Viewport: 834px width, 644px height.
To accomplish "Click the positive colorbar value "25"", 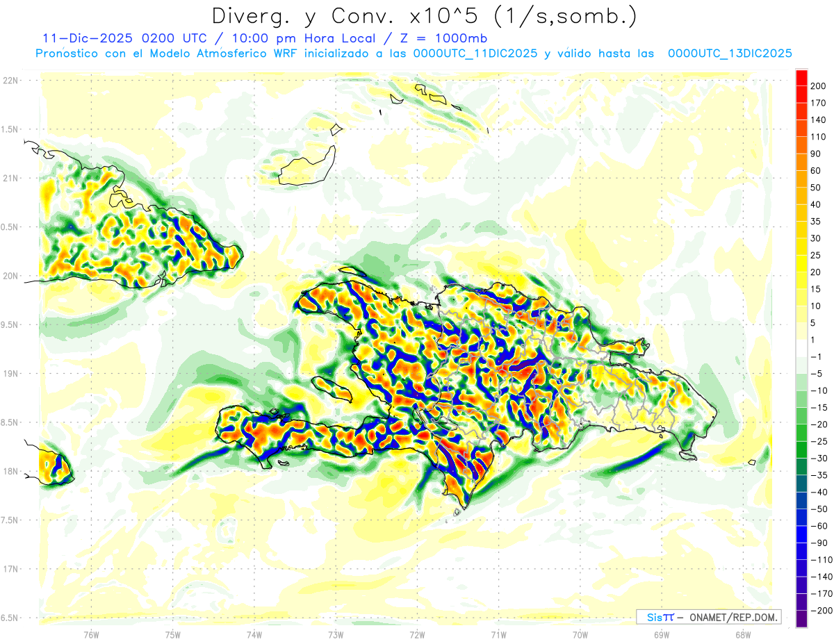I will 817,255.
